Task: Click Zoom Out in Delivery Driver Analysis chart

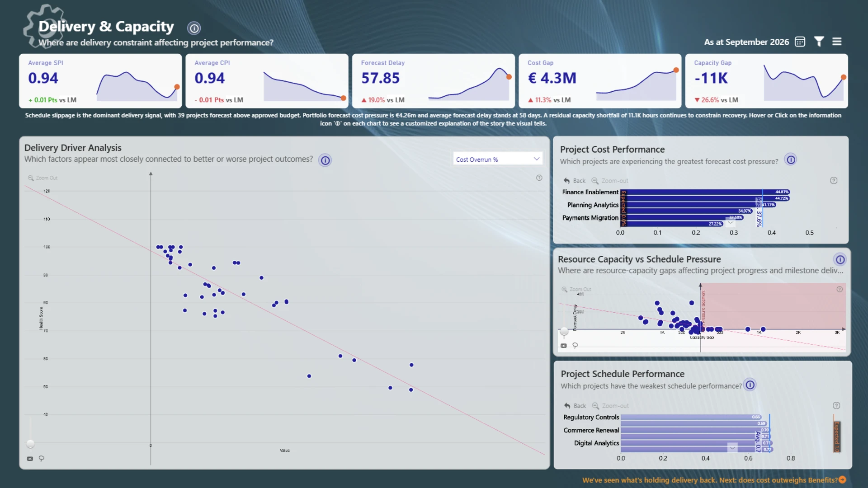Action: 42,178
